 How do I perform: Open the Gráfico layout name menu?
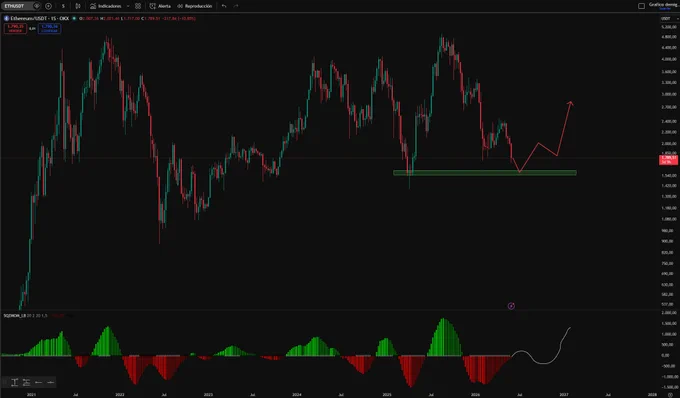[x=663, y=6]
